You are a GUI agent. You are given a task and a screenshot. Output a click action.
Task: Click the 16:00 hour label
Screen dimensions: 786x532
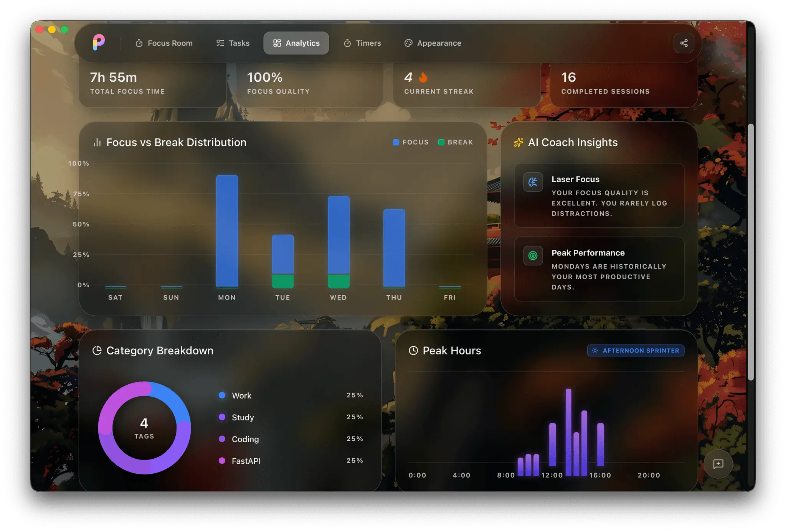[600, 475]
